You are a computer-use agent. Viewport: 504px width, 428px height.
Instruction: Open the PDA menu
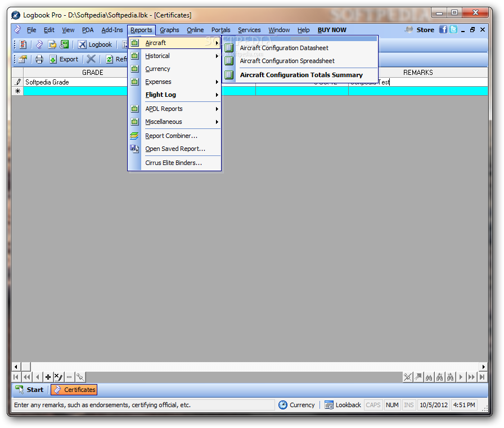tap(88, 30)
